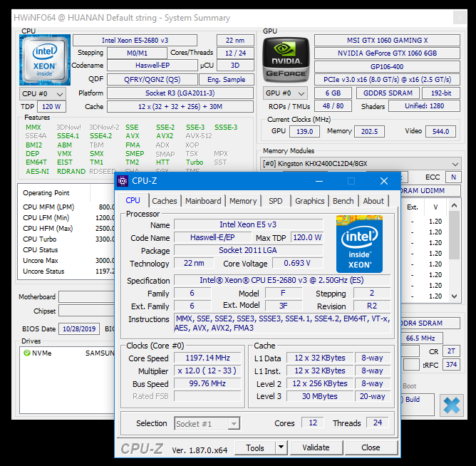Click the MSI GTX 1060 GAMING X field
The height and width of the screenshot is (466, 476).
[x=387, y=41]
